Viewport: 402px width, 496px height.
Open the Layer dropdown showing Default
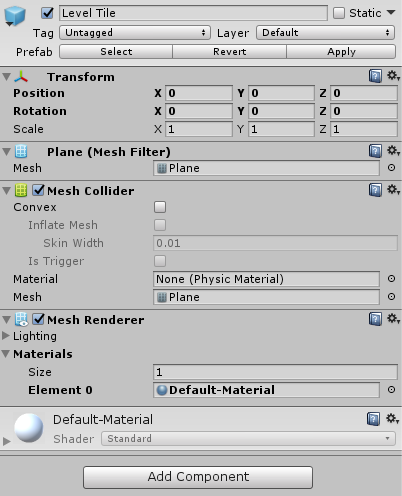[326, 33]
